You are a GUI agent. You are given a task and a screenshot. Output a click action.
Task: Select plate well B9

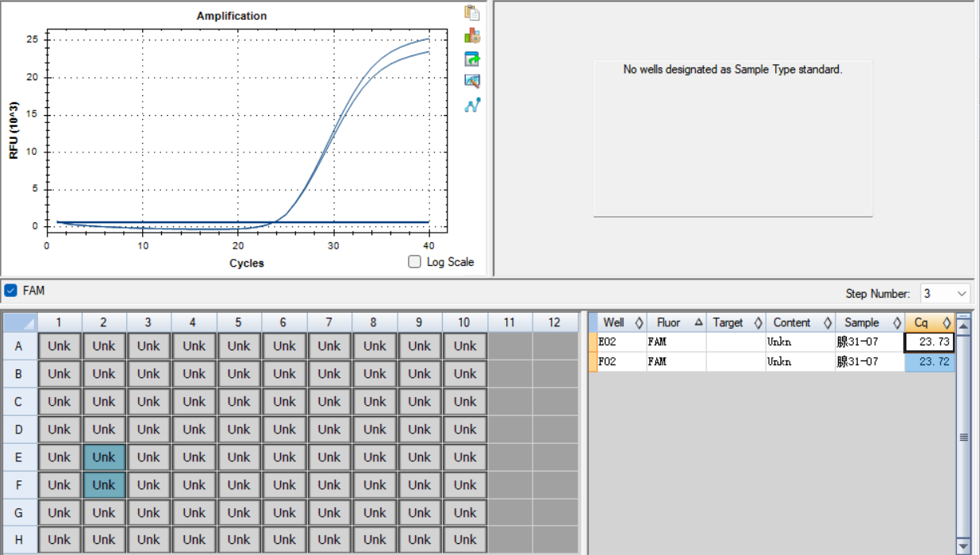420,374
